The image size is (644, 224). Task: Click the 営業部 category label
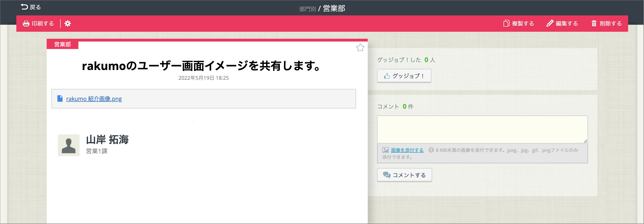pos(63,44)
